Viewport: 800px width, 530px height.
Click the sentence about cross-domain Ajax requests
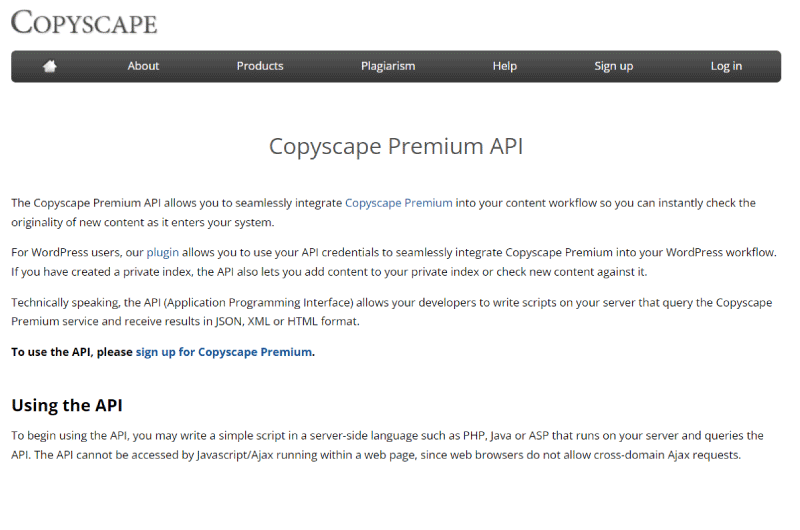coord(387,455)
